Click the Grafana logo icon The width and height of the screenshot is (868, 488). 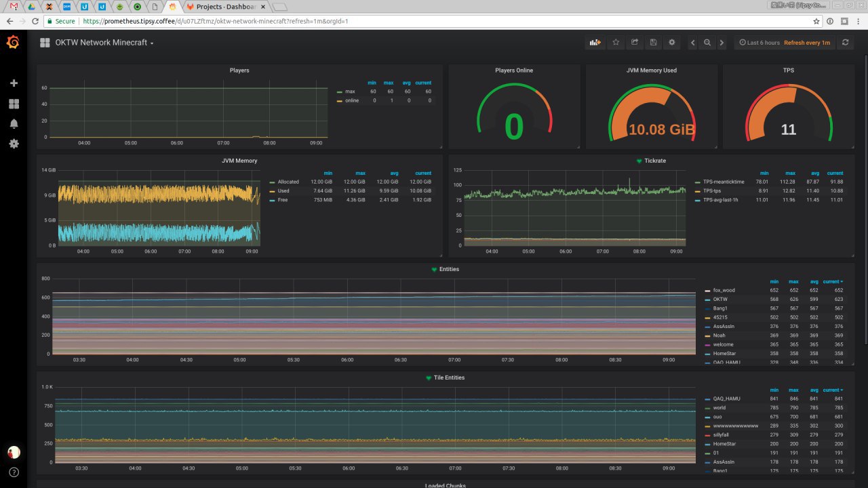[x=13, y=43]
